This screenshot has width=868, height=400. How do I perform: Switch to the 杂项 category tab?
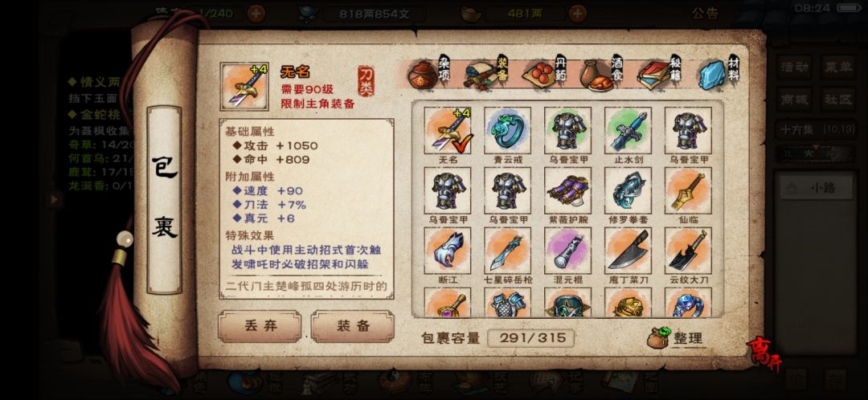coord(430,72)
